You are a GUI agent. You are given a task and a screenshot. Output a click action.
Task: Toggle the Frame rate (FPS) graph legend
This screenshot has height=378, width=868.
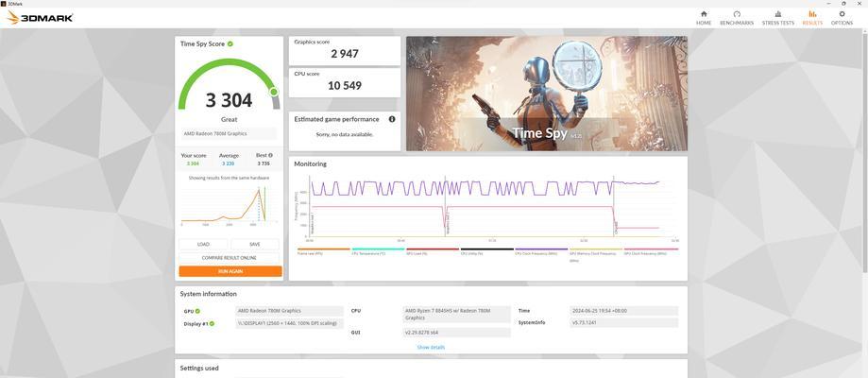pyautogui.click(x=324, y=251)
